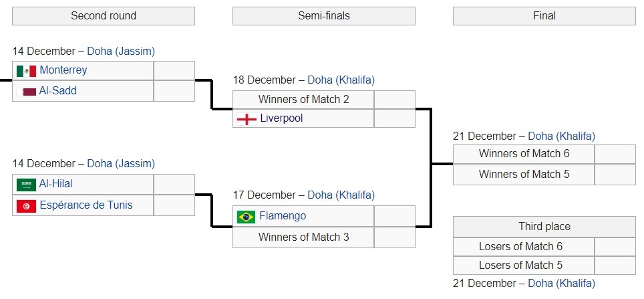Open the Monterrey team link
Viewport: 644px width, 299px height.
click(63, 70)
